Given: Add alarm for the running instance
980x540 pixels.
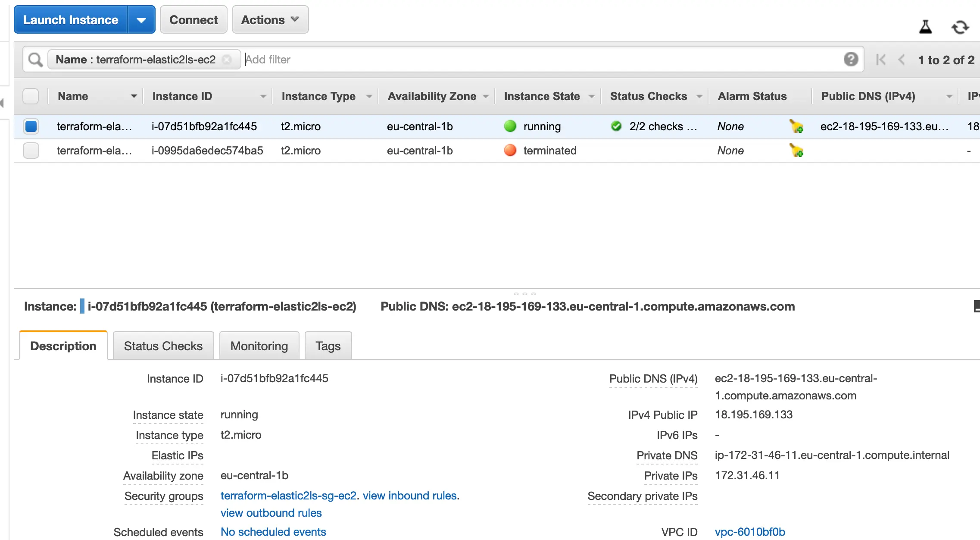Looking at the screenshot, I should [796, 126].
